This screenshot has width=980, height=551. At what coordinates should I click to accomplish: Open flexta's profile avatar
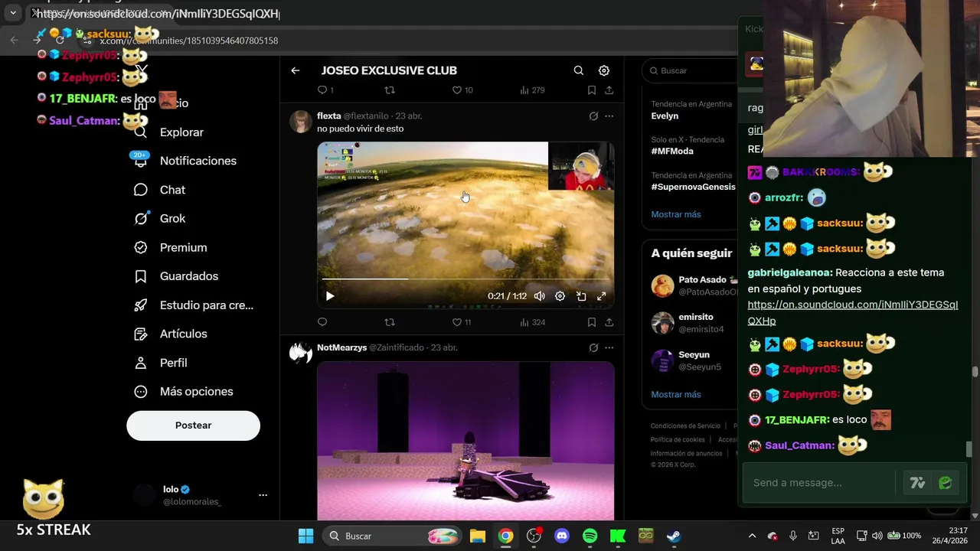[x=301, y=122]
